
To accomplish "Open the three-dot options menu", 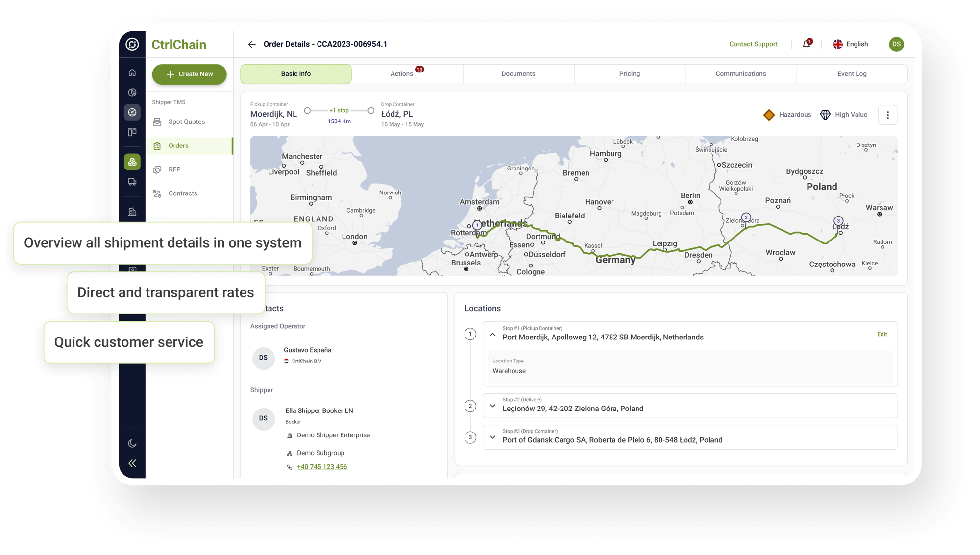I will tap(887, 115).
